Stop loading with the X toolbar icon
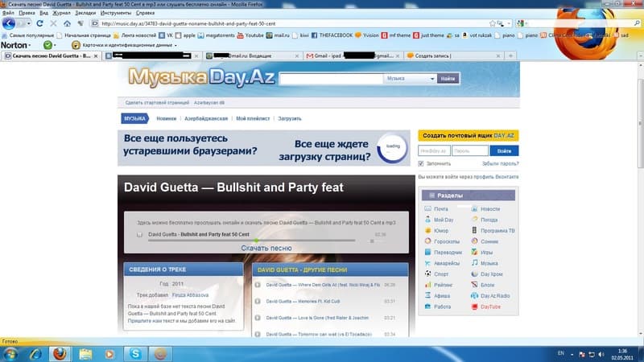This screenshot has width=644, height=362. coord(53,23)
